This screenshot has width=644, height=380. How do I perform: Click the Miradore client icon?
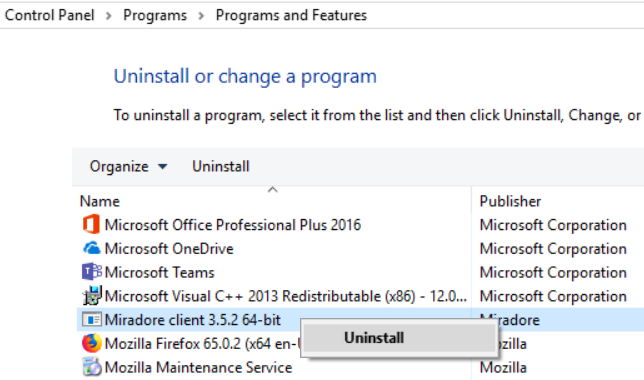click(x=92, y=320)
